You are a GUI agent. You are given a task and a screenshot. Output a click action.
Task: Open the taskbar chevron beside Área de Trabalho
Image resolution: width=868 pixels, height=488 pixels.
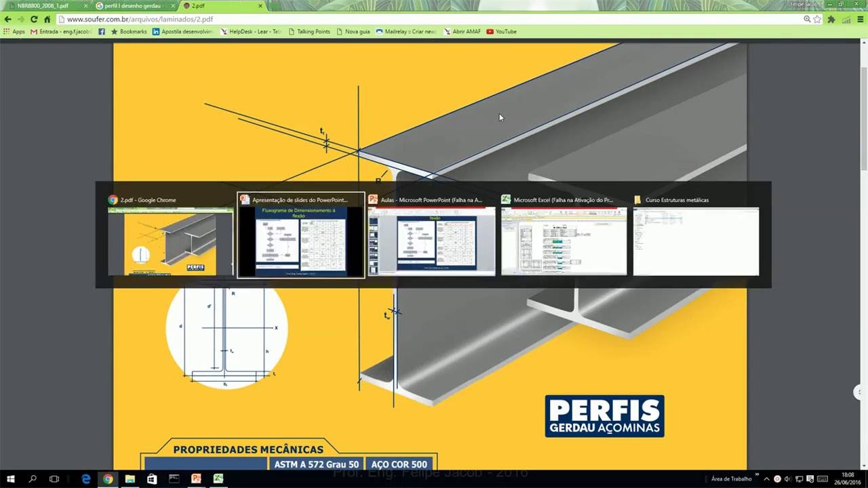tap(757, 476)
